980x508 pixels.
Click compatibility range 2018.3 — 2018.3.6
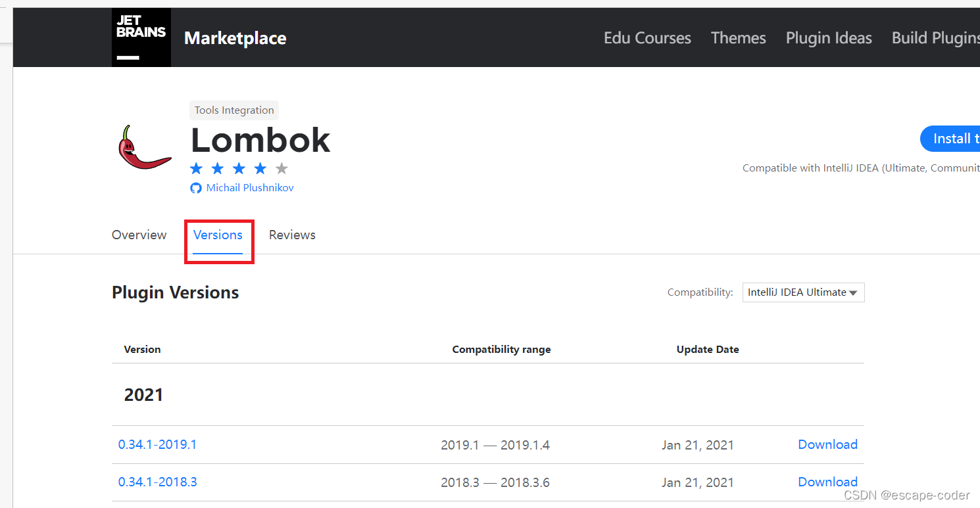click(x=495, y=482)
